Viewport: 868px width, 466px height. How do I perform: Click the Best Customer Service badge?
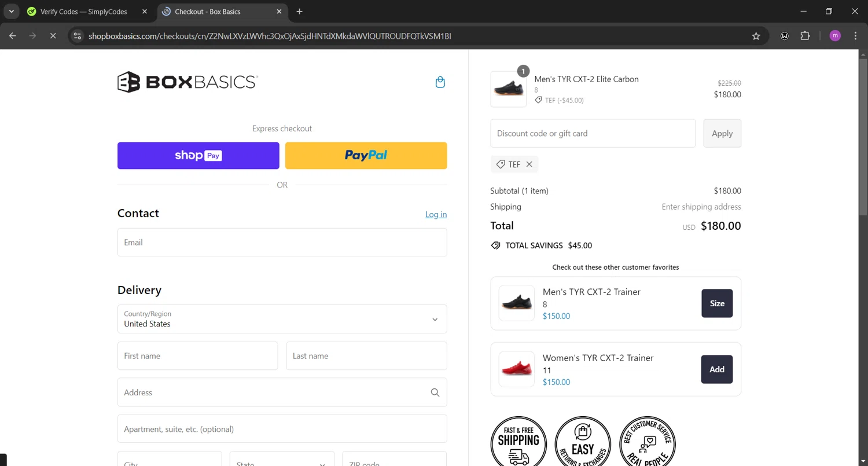tap(648, 441)
